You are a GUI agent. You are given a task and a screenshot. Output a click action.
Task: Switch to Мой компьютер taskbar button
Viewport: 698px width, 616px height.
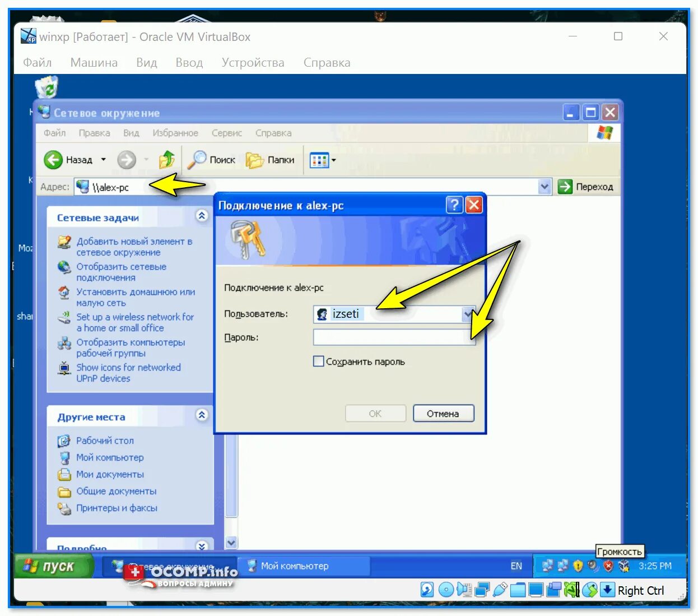coord(303,566)
